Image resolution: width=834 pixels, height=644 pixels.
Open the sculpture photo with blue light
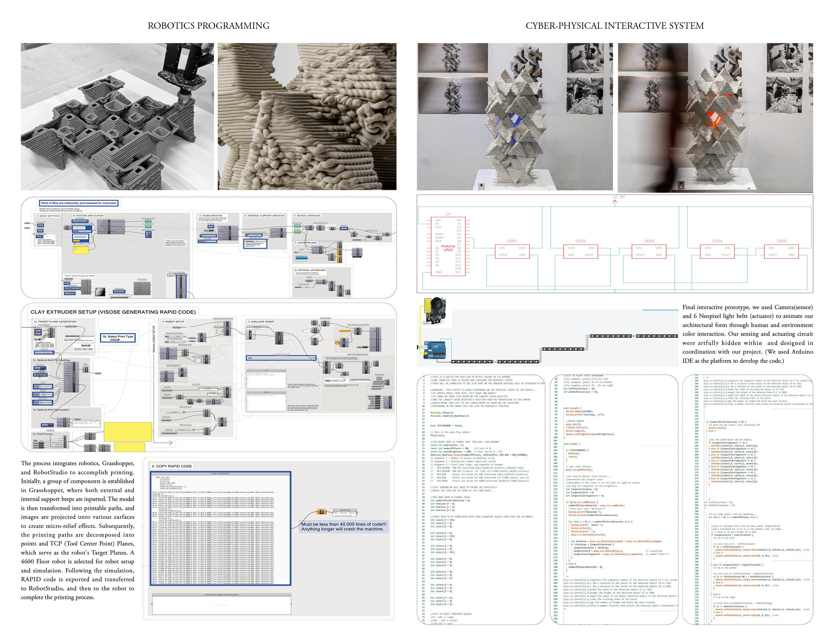(515, 116)
